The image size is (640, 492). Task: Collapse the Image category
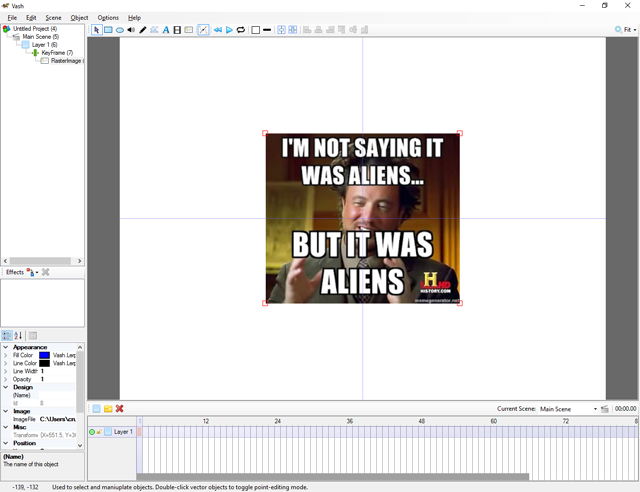(x=6, y=411)
